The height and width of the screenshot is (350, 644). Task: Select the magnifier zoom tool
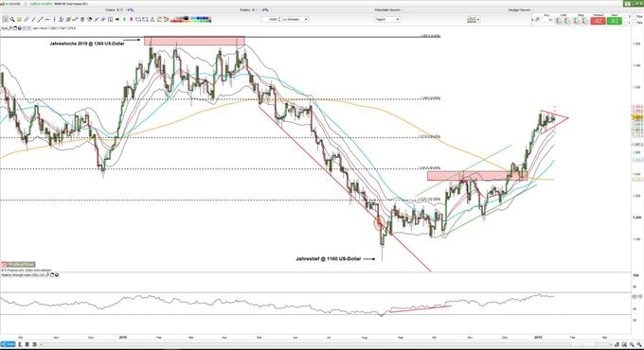point(12,19)
